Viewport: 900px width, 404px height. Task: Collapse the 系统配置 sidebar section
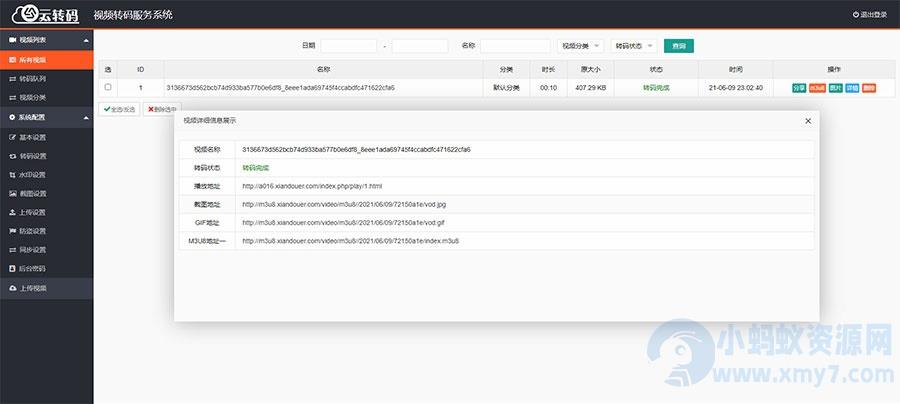pos(46,117)
